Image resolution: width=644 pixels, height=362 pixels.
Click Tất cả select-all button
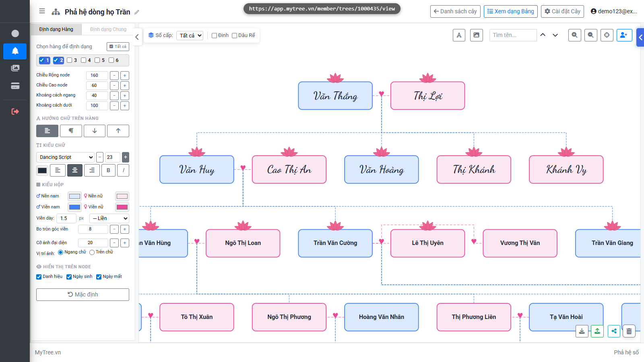(118, 47)
